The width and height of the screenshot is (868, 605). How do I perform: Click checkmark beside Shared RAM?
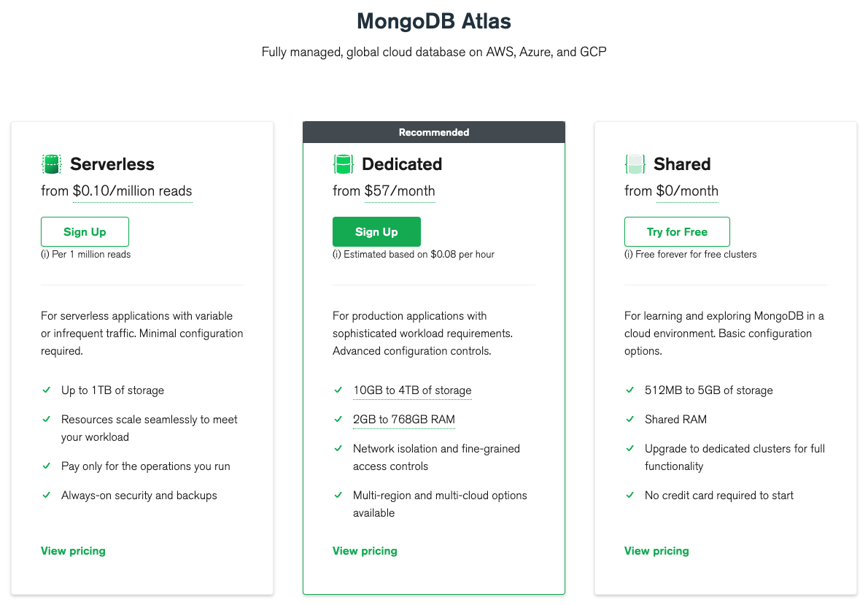pos(629,420)
